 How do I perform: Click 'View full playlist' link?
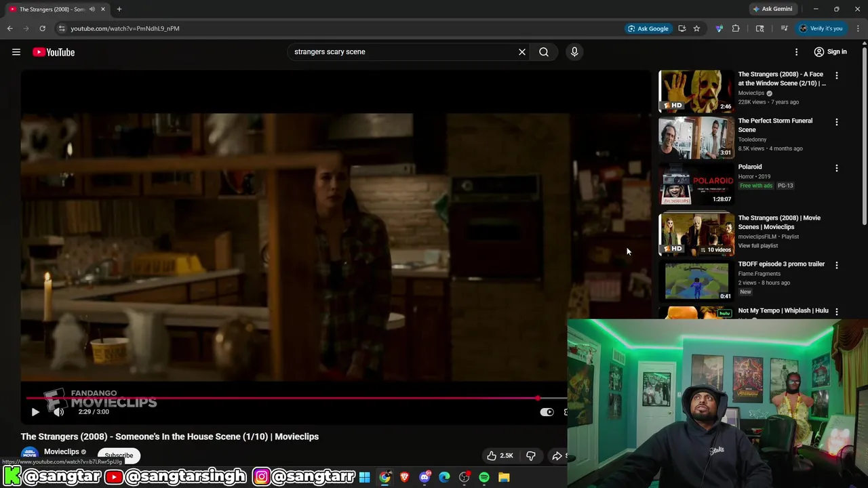[x=758, y=245]
